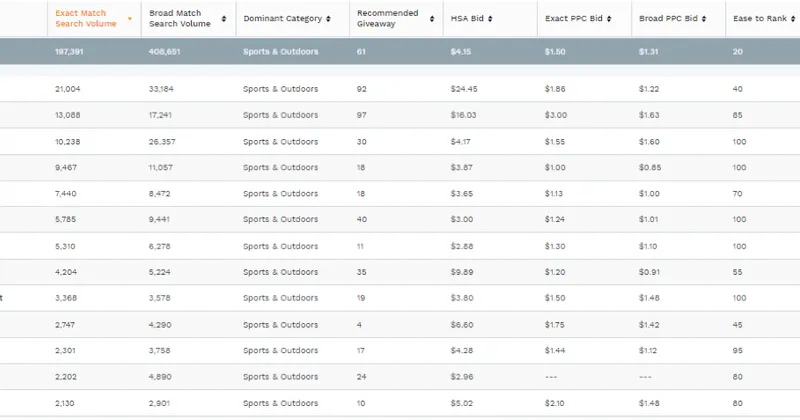Click ease to rank value 45

737,325
